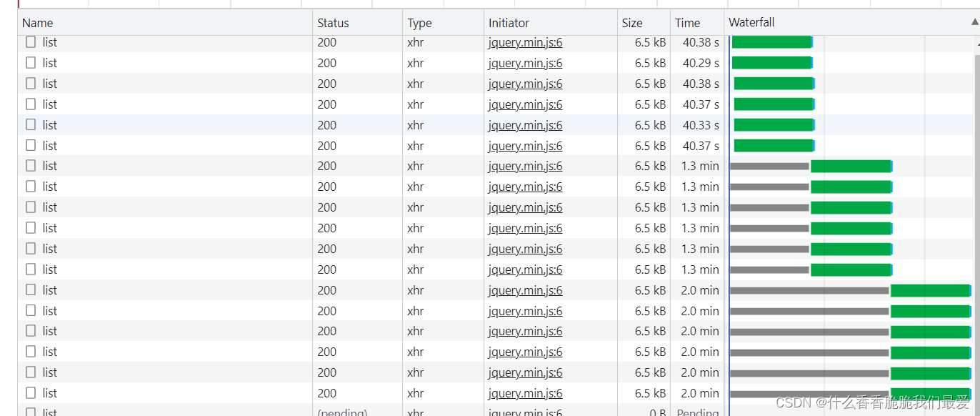Image resolution: width=980 pixels, height=416 pixels.
Task: Sort requests by the Time column header
Action: coord(687,23)
